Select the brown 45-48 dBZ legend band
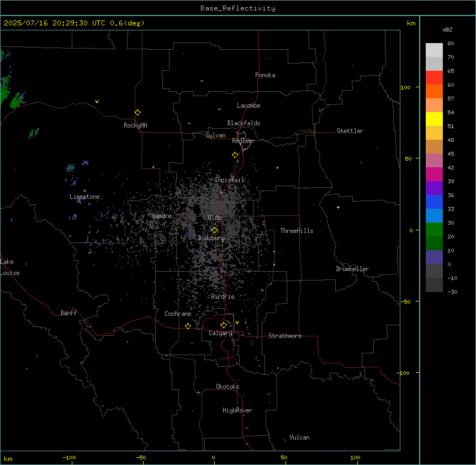Viewport: 476px width, 465px height. point(434,146)
